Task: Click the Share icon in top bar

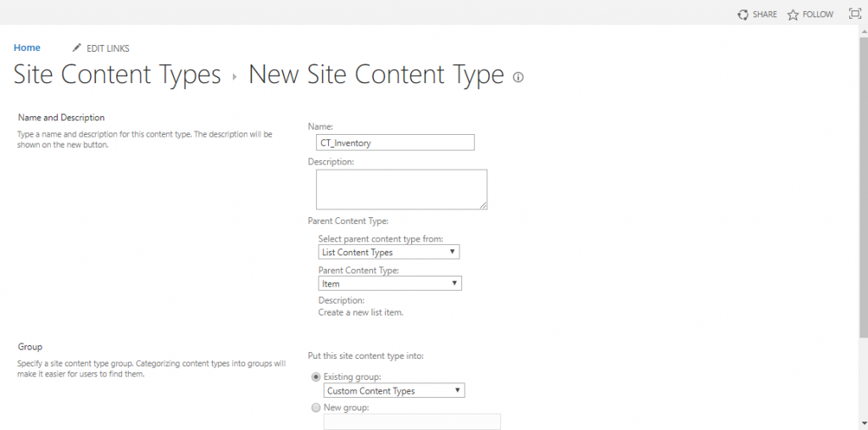Action: 743,15
